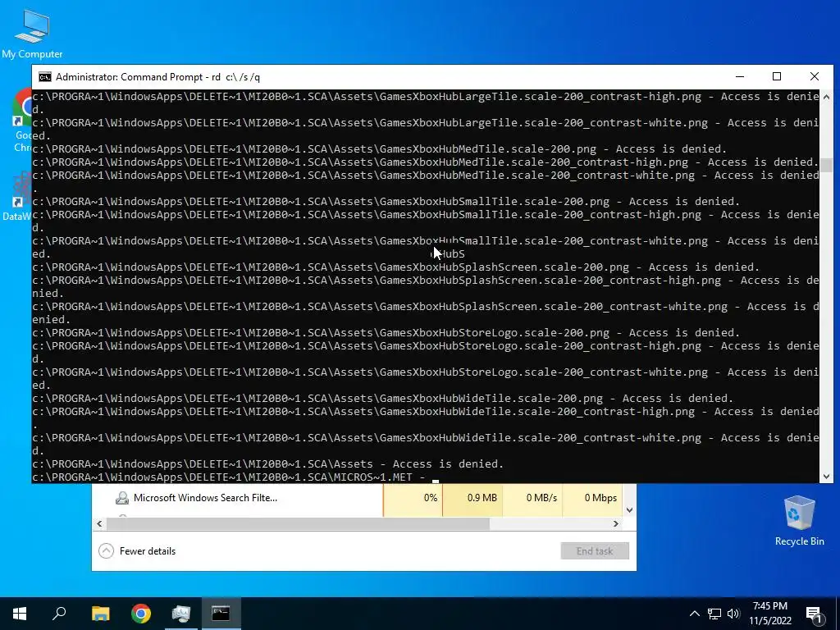Launch Chrome from the taskbar
The image size is (840, 630).
[141, 614]
